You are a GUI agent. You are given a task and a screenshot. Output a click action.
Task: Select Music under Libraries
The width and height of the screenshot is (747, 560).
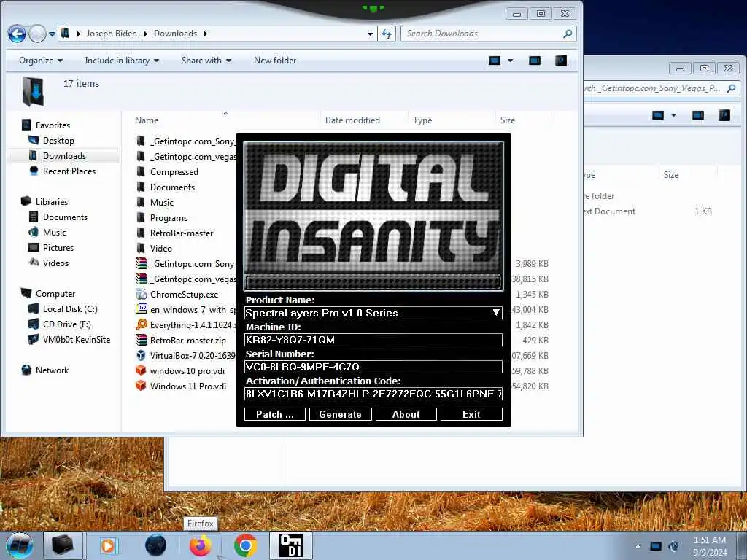point(54,233)
